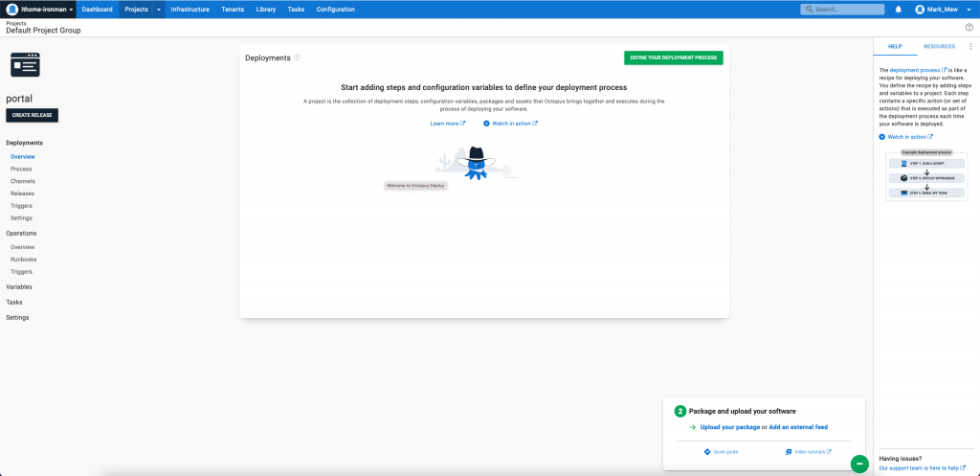Image resolution: width=980 pixels, height=476 pixels.
Task: Open project Settings at sidebar bottom
Action: pos(17,317)
